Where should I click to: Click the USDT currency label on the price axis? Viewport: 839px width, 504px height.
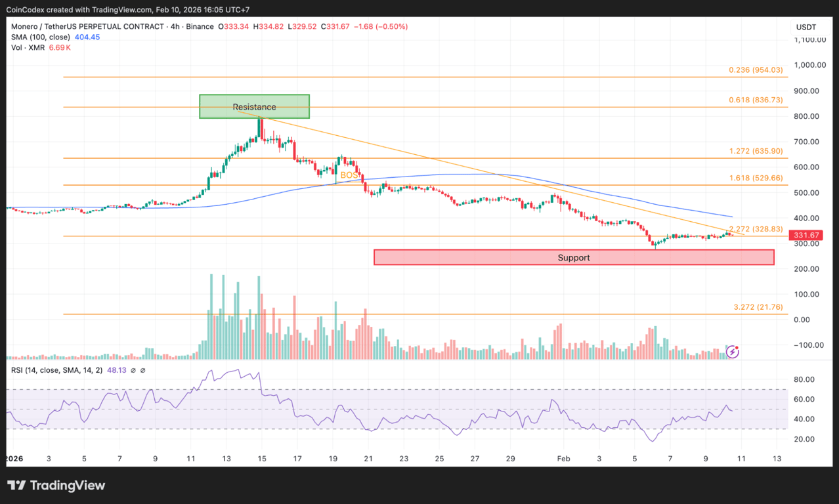[806, 27]
